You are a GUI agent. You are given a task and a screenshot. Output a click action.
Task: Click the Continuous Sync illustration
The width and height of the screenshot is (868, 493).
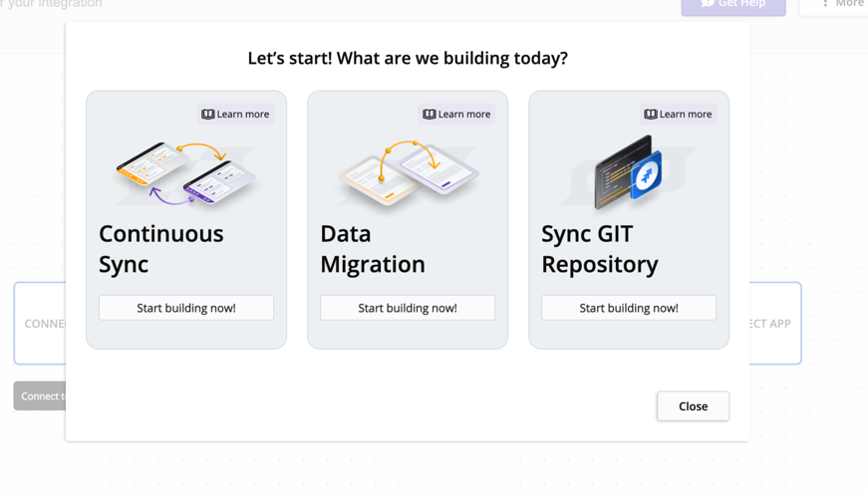coord(186,173)
